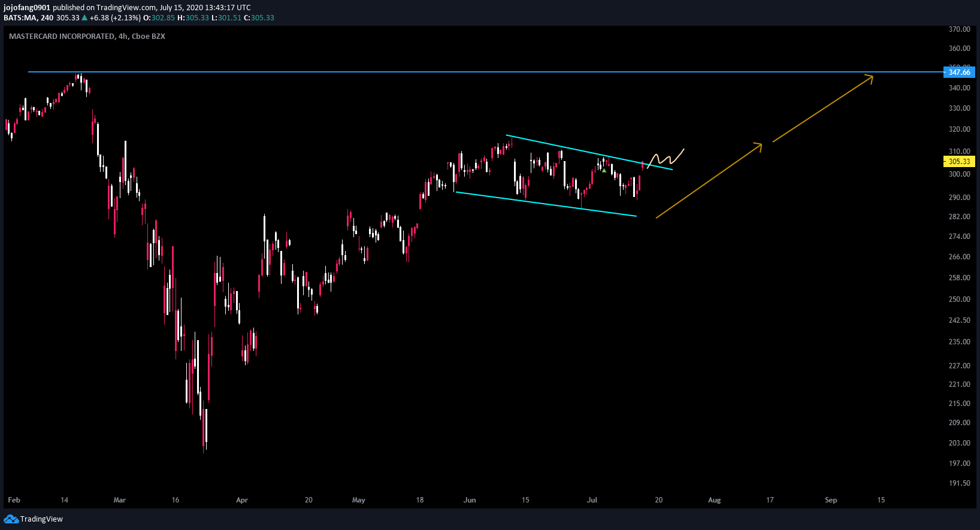980x530 pixels.
Task: Click the 290.00 price axis label
Action: (x=959, y=197)
